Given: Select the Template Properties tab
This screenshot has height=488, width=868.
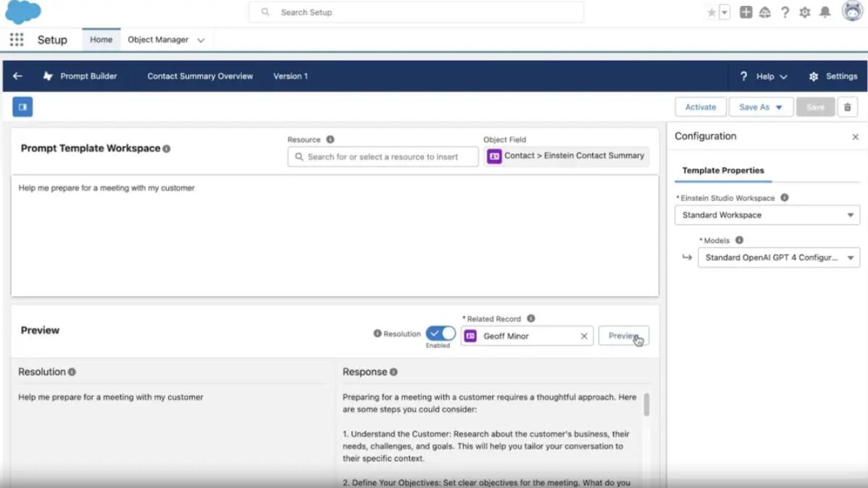Looking at the screenshot, I should pos(723,170).
